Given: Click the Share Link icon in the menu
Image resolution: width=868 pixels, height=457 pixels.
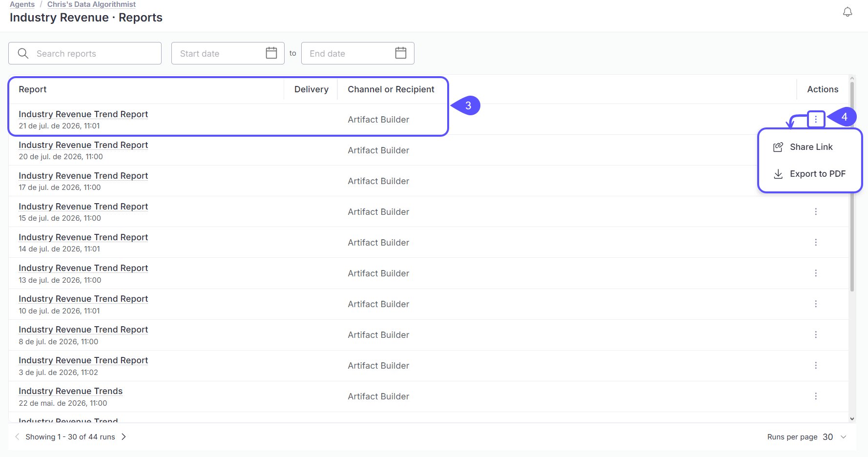Looking at the screenshot, I should (778, 147).
